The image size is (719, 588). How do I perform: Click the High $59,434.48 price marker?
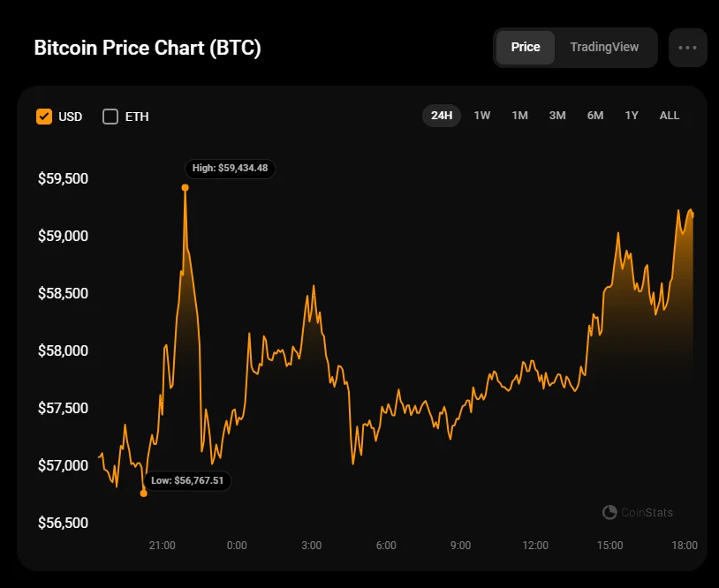click(230, 168)
